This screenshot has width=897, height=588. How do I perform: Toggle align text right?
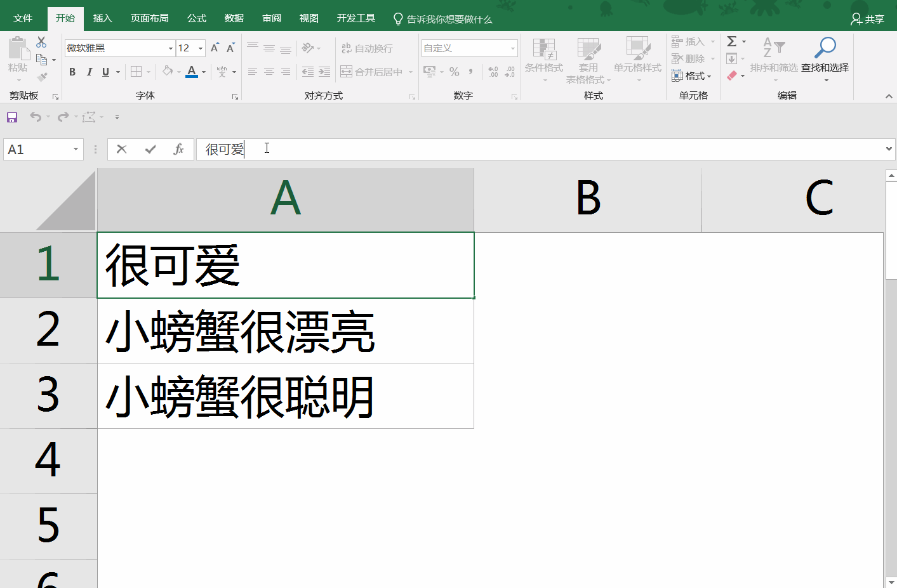pos(286,72)
